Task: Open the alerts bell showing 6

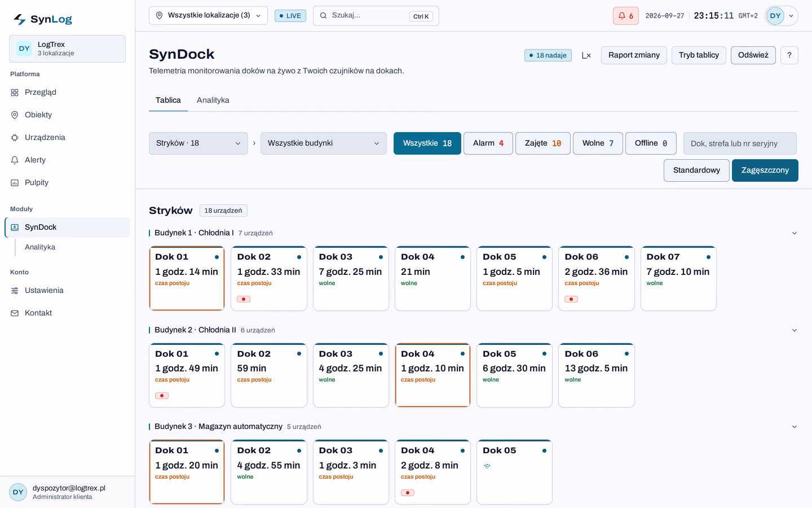Action: [x=626, y=16]
